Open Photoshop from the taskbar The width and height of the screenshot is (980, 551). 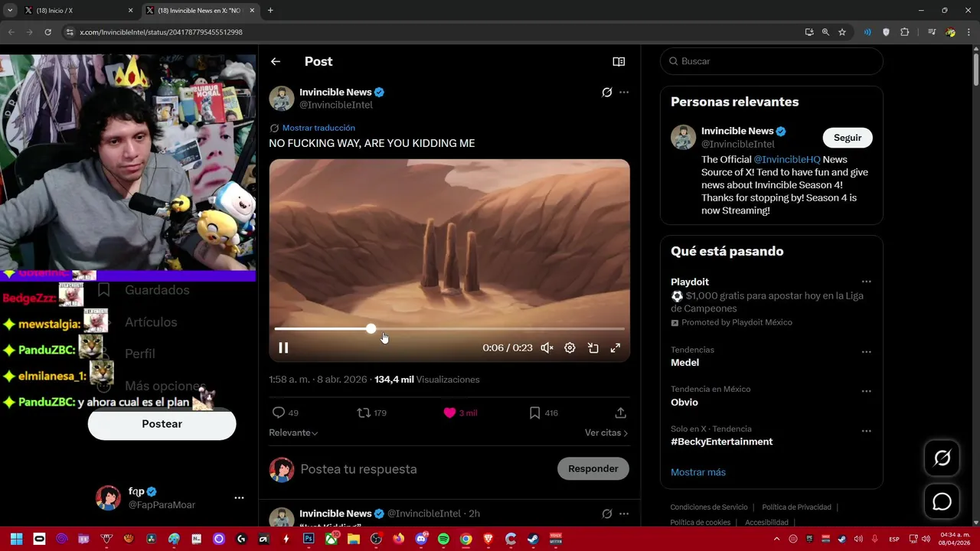coord(309,539)
